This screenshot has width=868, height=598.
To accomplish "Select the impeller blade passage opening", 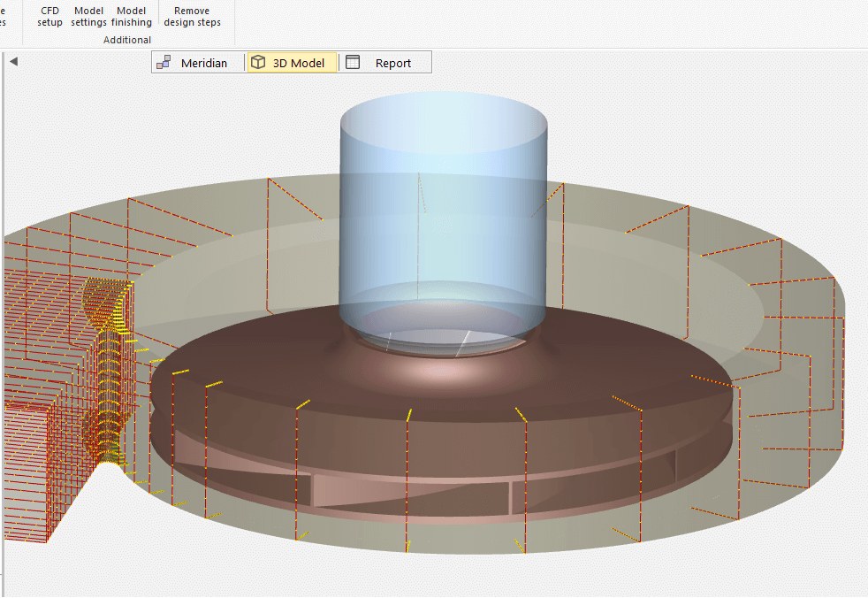I will (409, 494).
